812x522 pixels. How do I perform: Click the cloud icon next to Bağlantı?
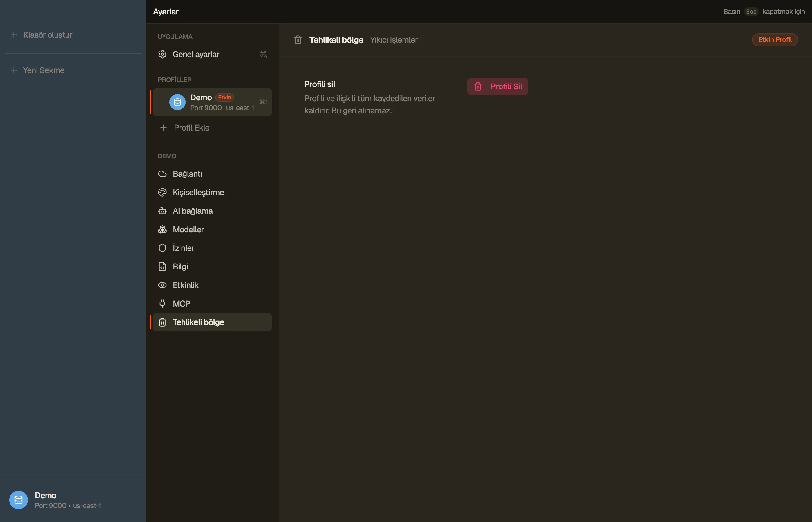[x=162, y=174]
